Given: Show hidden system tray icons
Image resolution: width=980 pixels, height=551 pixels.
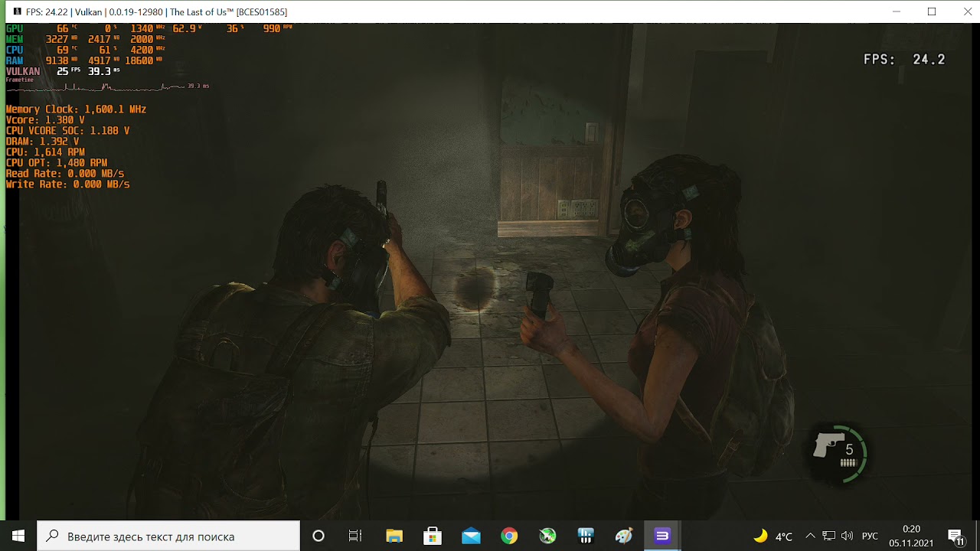Looking at the screenshot, I should (811, 536).
